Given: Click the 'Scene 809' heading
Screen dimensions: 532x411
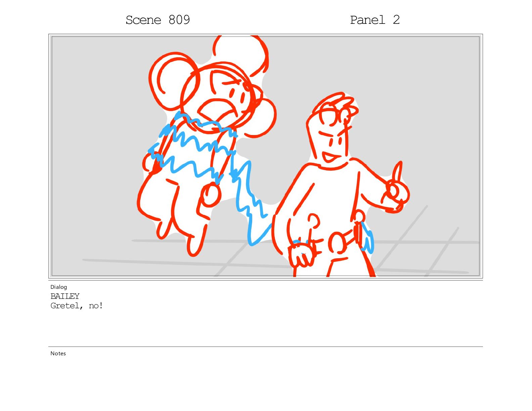Looking at the screenshot, I should pyautogui.click(x=158, y=20).
